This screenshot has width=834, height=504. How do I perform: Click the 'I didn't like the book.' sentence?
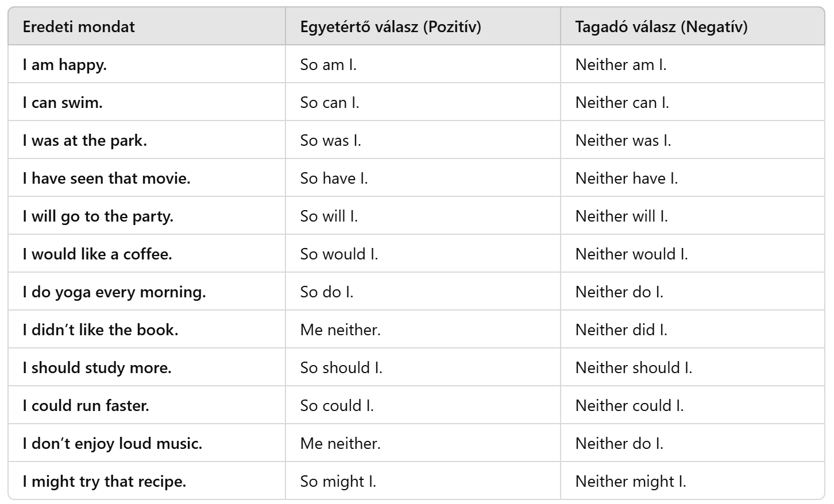(101, 330)
